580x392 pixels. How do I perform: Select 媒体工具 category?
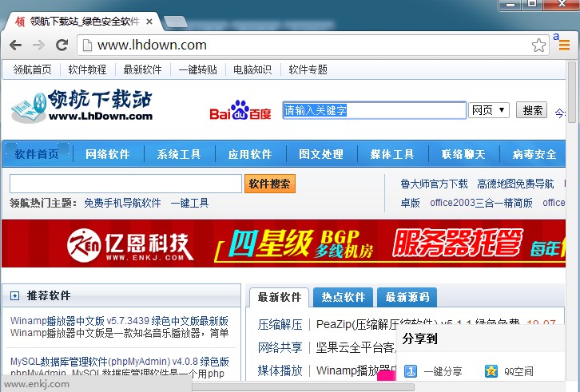[x=392, y=154]
